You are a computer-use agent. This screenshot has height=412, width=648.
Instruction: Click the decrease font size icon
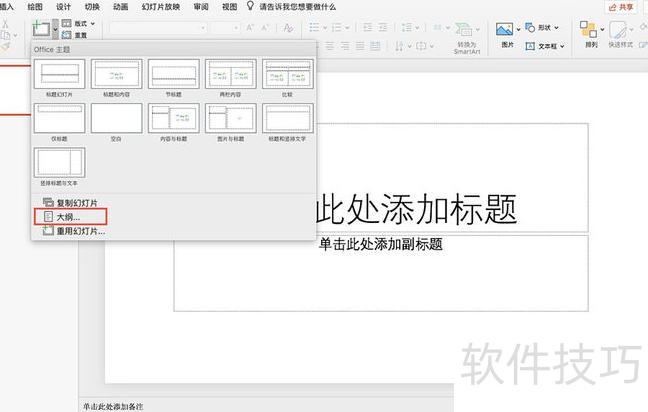(265, 28)
